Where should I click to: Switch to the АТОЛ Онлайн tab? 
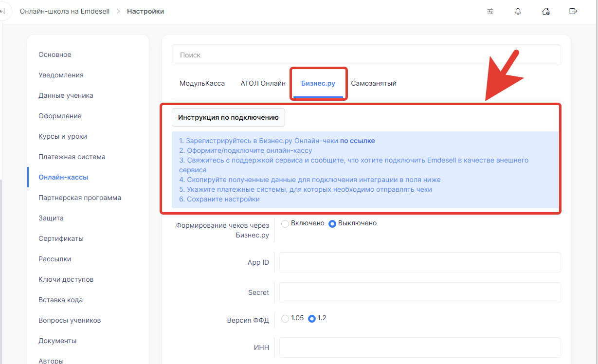[x=263, y=83]
